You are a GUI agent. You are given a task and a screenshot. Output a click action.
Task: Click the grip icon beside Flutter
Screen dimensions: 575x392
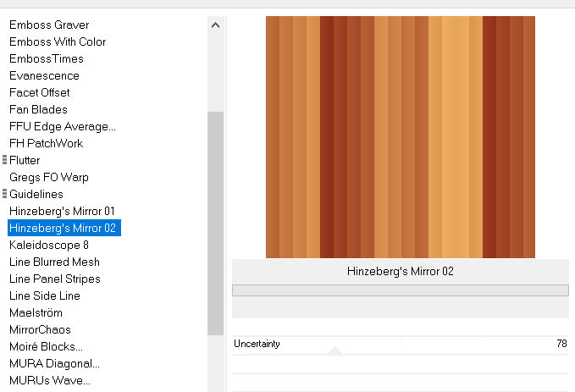pyautogui.click(x=4, y=160)
